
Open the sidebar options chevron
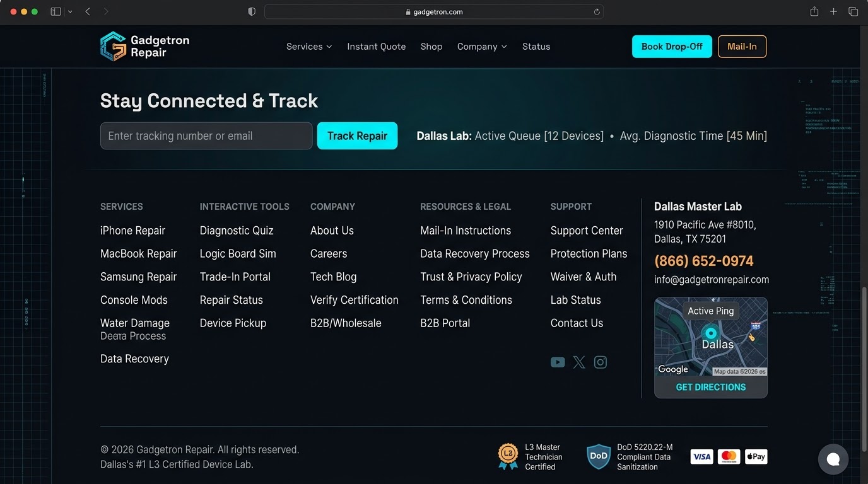click(x=69, y=12)
